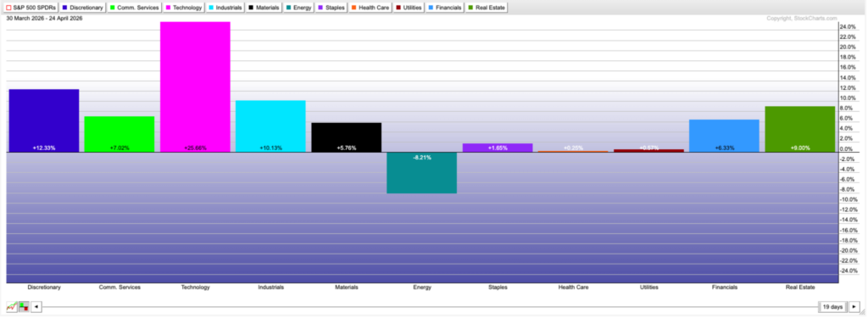Viewport: 868px width, 318px height.
Task: Toggle Financials sector in the top legend
Action: [x=445, y=8]
